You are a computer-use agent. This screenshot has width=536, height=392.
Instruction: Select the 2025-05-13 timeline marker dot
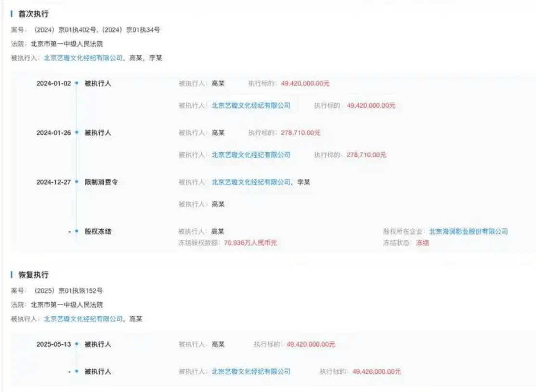[x=77, y=344]
